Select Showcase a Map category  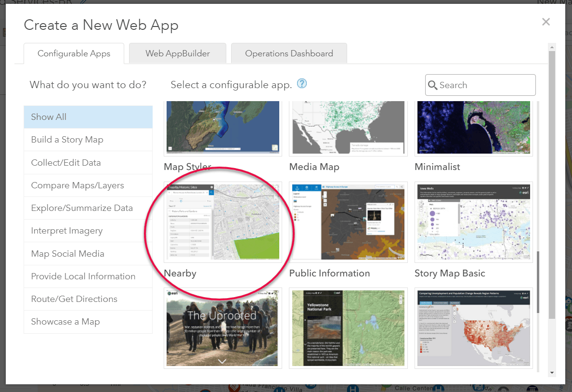click(88, 322)
